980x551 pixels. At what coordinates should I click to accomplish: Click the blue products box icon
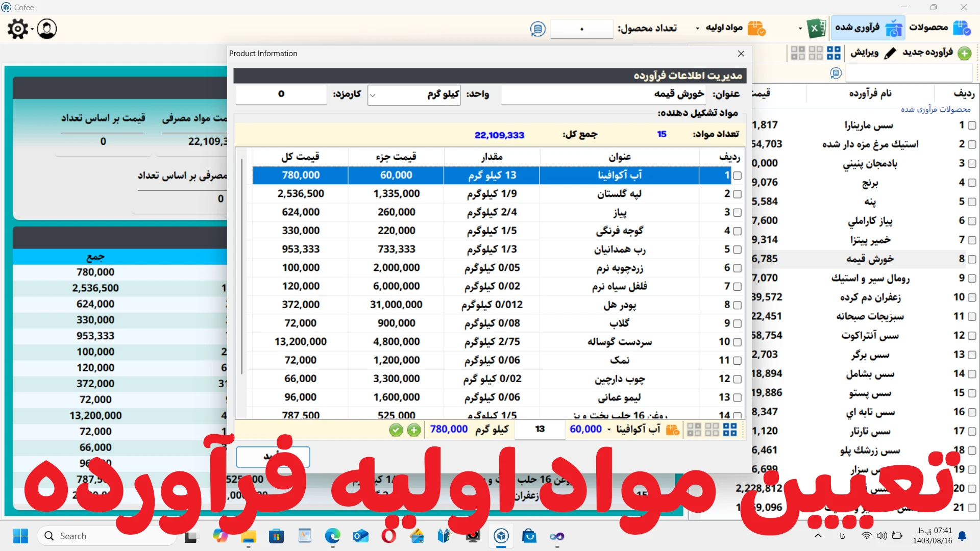pos(962,28)
